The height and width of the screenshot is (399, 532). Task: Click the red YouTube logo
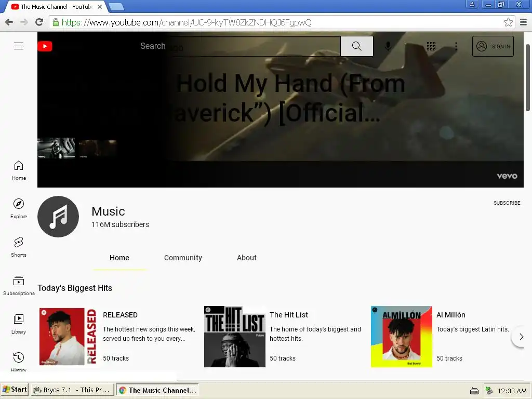[45, 46]
